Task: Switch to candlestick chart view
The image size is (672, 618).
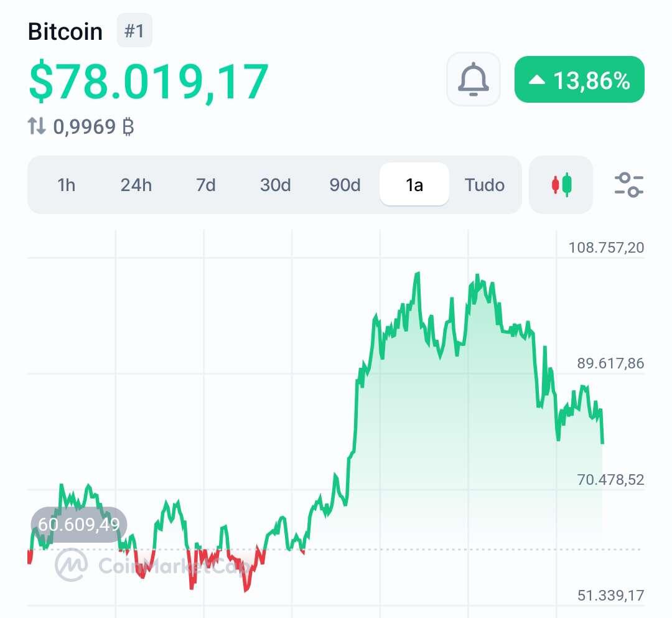Action: 561,185
